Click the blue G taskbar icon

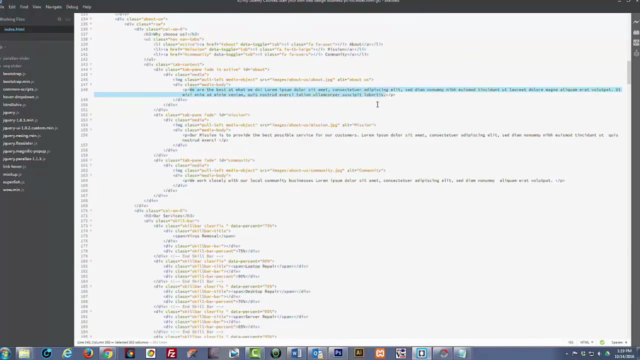pos(46,353)
